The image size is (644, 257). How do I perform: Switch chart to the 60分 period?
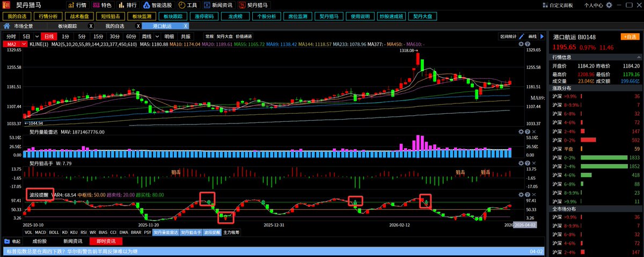[x=131, y=36]
